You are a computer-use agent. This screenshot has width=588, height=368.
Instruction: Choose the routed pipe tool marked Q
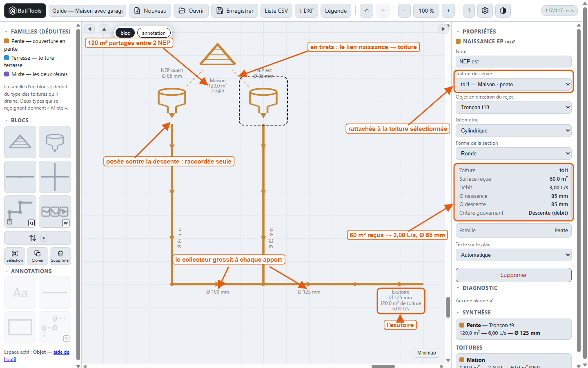pyautogui.click(x=20, y=211)
